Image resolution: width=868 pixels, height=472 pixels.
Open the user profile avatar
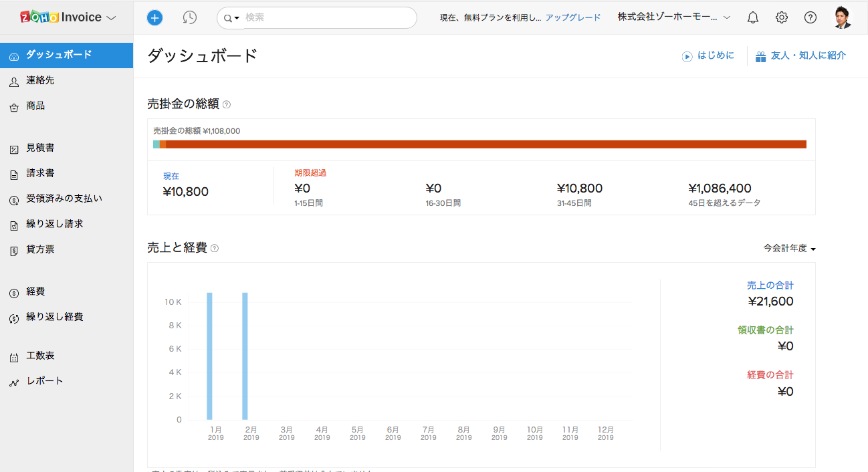(843, 17)
